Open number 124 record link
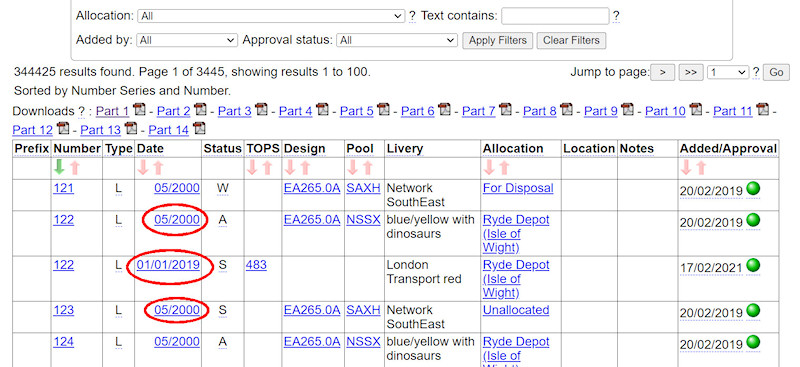Viewport: 800px width, 367px height. pyautogui.click(x=63, y=341)
